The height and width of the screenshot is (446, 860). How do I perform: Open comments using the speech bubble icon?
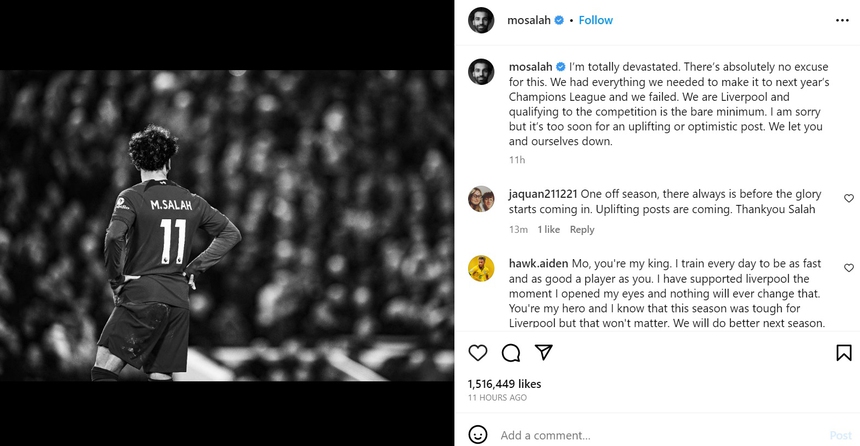pyautogui.click(x=511, y=353)
